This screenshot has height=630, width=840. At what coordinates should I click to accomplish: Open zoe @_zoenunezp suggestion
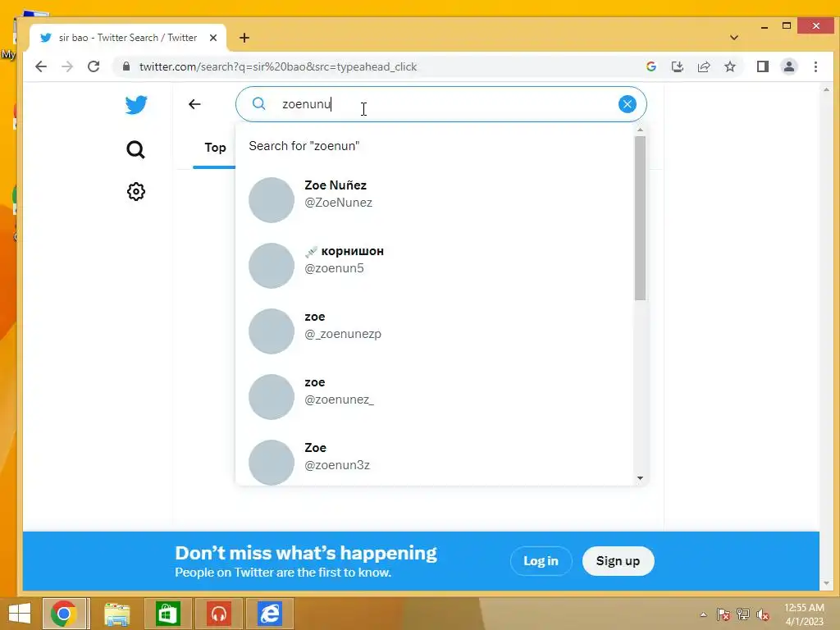435,331
